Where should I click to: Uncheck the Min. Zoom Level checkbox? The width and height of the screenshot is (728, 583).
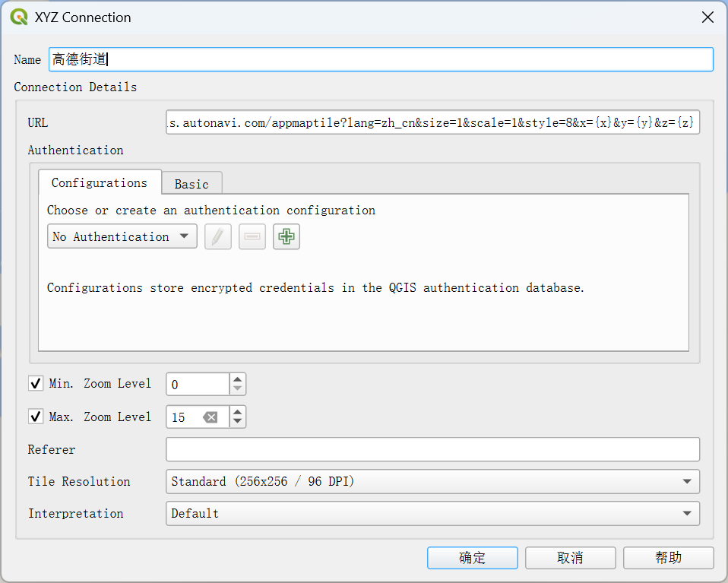36,384
